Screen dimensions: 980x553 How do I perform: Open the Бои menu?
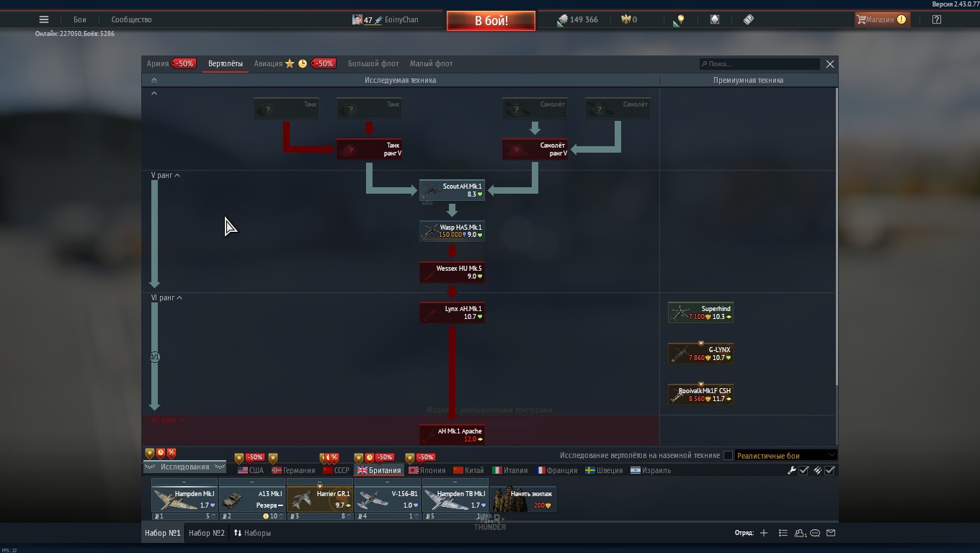[79, 19]
